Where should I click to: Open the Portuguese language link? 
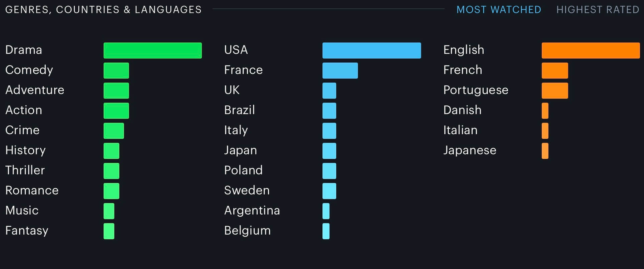coord(475,90)
